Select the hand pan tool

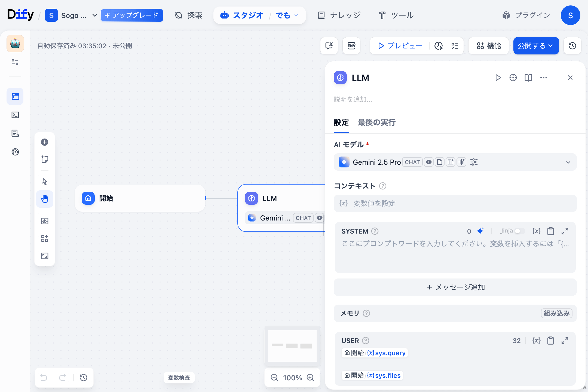[x=45, y=199]
